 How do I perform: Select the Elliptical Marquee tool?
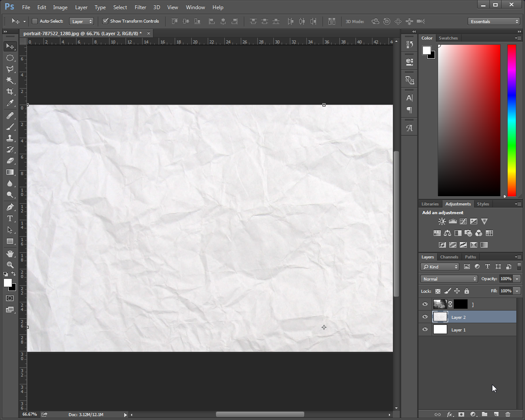(10, 58)
